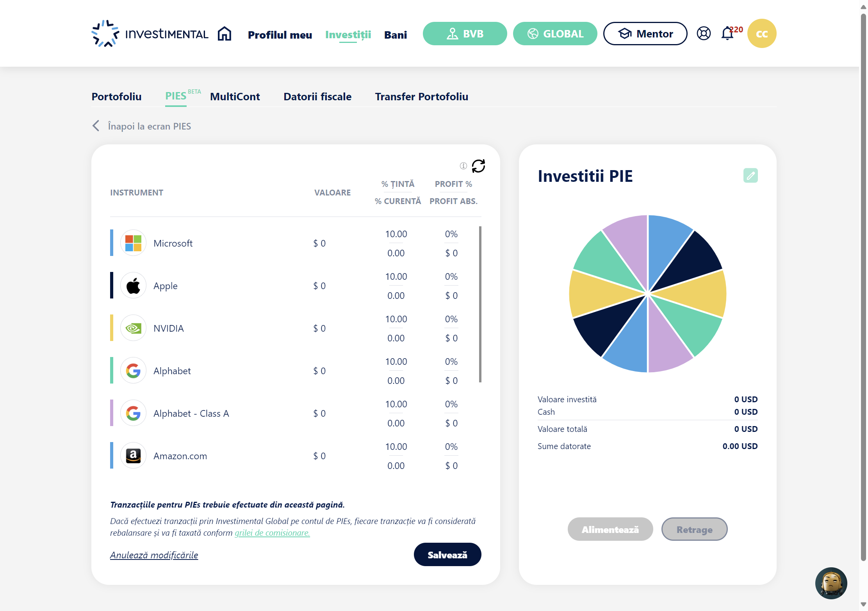Click the refresh arrows icon
Image resolution: width=868 pixels, height=611 pixels.
pos(478,166)
